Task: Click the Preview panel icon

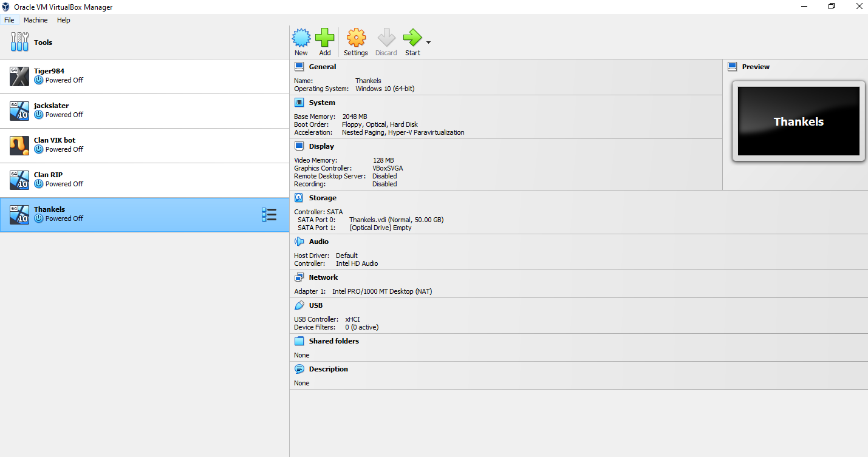Action: click(732, 67)
